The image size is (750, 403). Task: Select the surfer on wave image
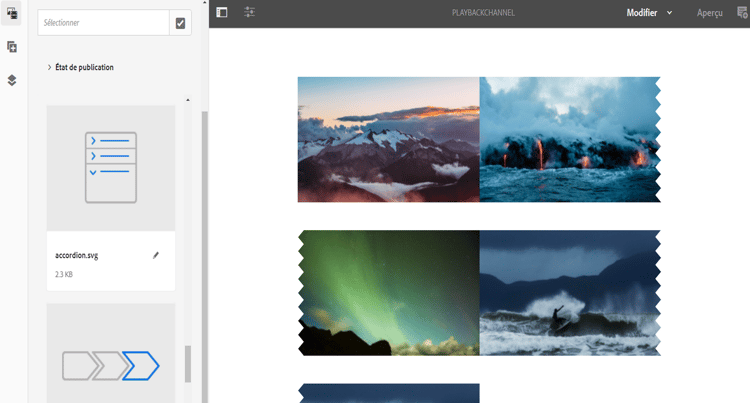[570, 293]
